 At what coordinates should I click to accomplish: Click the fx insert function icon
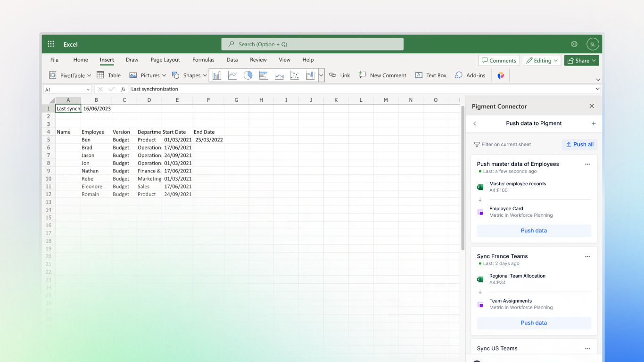(123, 89)
